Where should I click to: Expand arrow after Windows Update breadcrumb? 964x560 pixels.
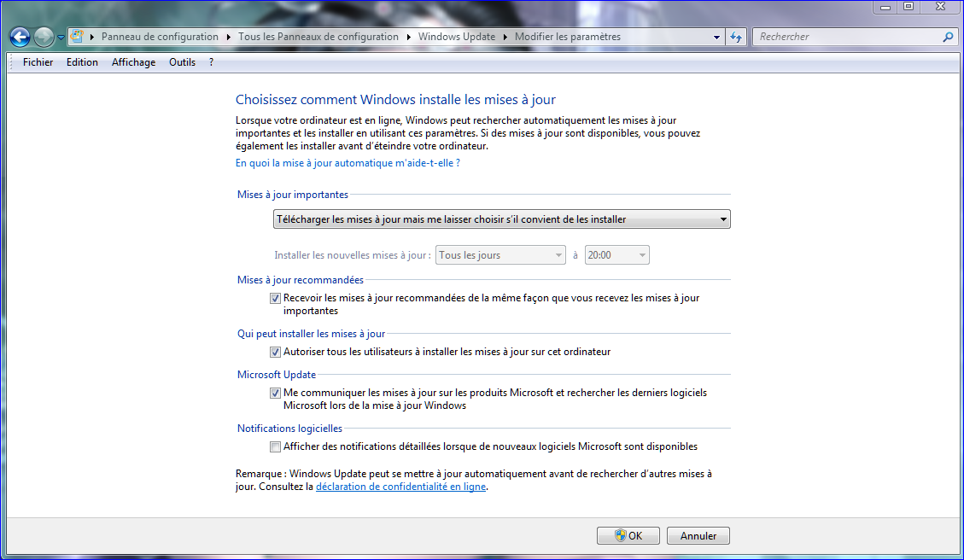point(505,37)
